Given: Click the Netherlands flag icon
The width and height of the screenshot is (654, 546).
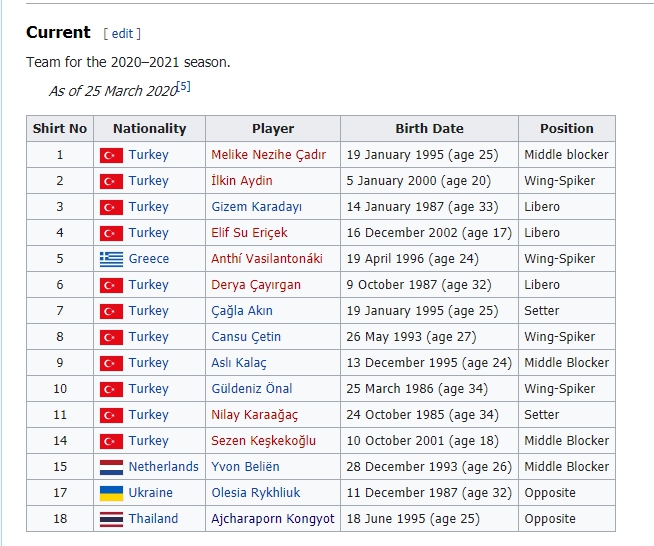Looking at the screenshot, I should pyautogui.click(x=111, y=467).
